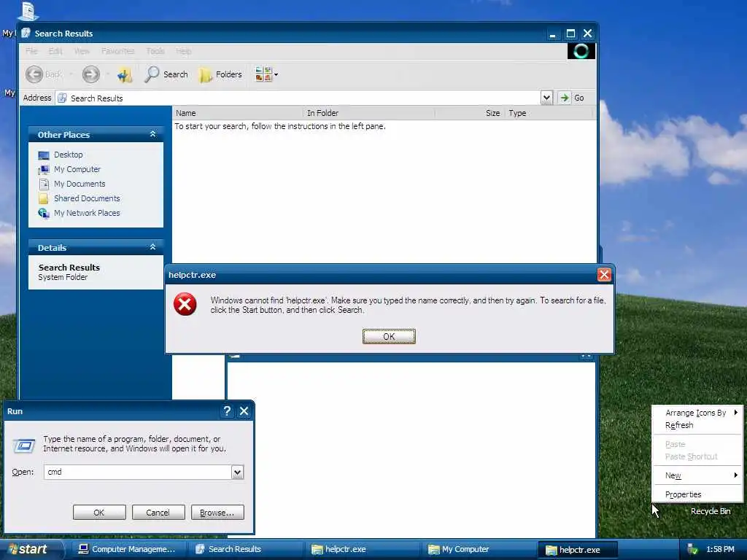Click the My Computer icon in Other Places
This screenshot has width=747, height=560.
point(43,169)
